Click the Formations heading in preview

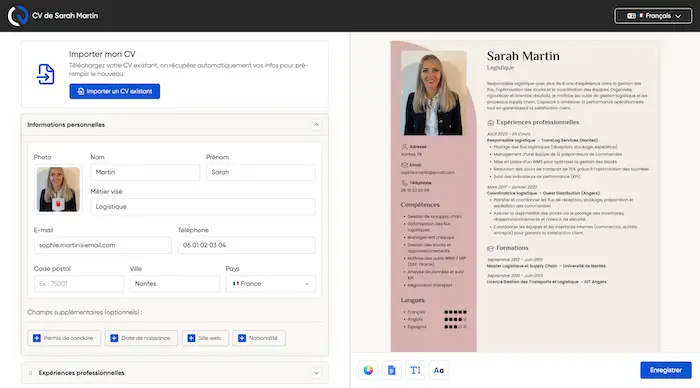pos(512,248)
